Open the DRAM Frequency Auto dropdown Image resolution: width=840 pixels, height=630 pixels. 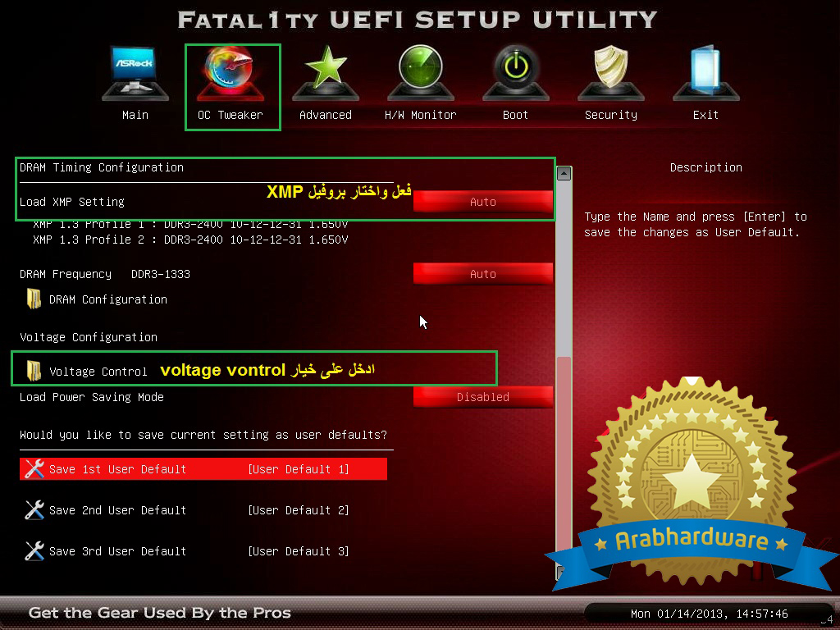click(x=482, y=274)
